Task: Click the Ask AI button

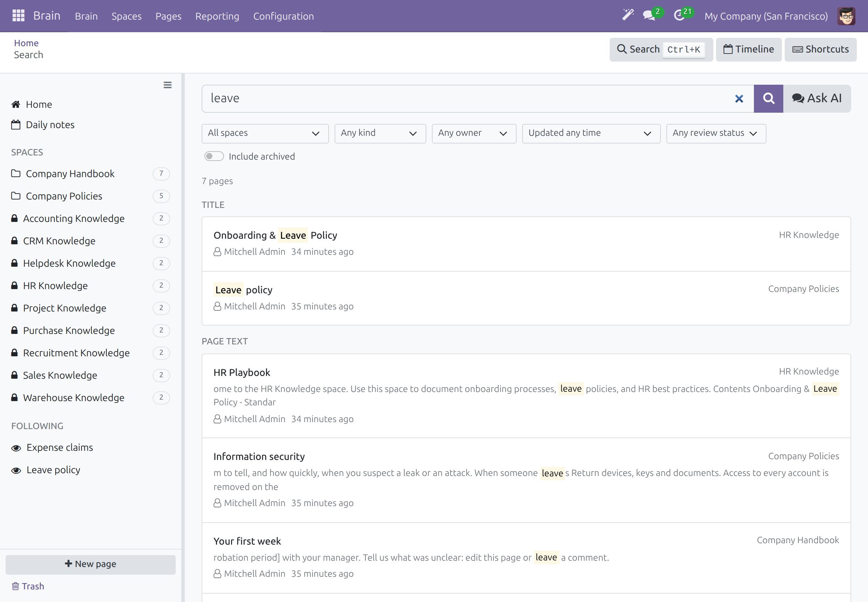Action: (x=817, y=98)
